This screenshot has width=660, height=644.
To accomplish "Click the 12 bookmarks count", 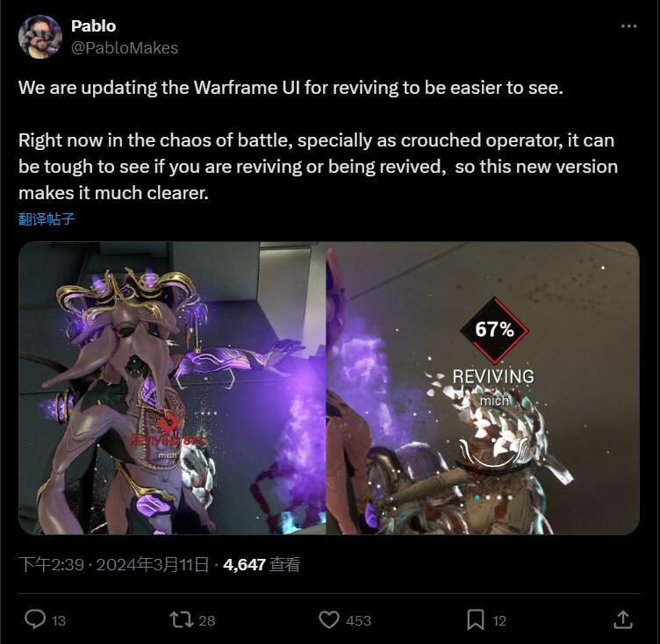I will tap(499, 621).
